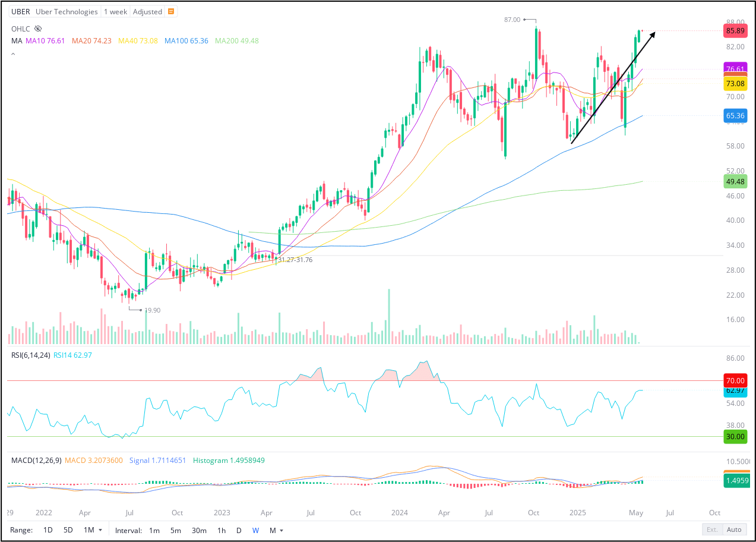The width and height of the screenshot is (756, 542).
Task: Open the RSI(6,14,24) indicator settings
Action: pyautogui.click(x=29, y=354)
